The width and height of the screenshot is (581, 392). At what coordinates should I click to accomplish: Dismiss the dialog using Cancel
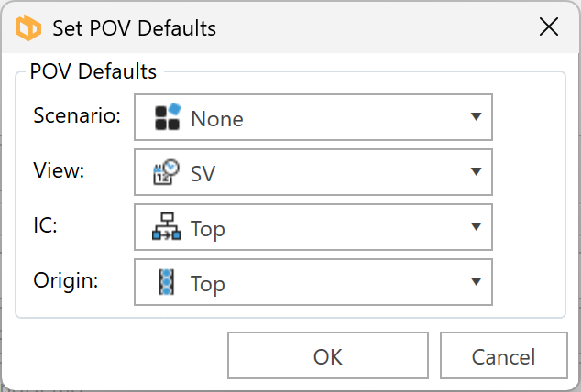click(503, 355)
